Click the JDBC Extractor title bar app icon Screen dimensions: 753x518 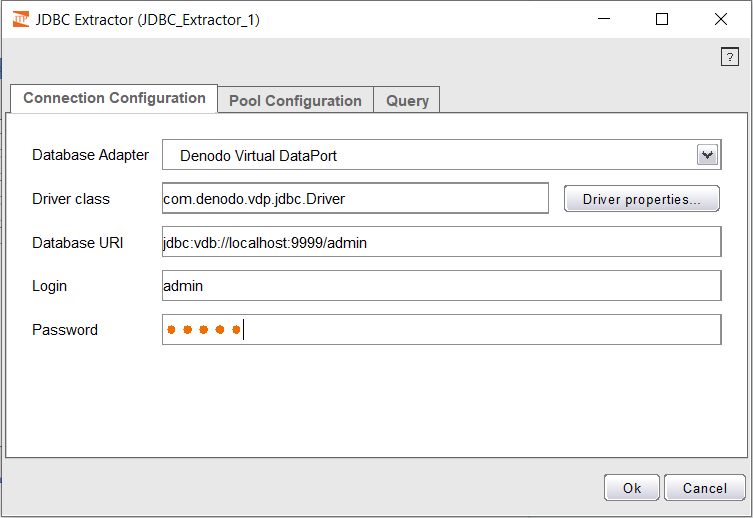[21, 19]
